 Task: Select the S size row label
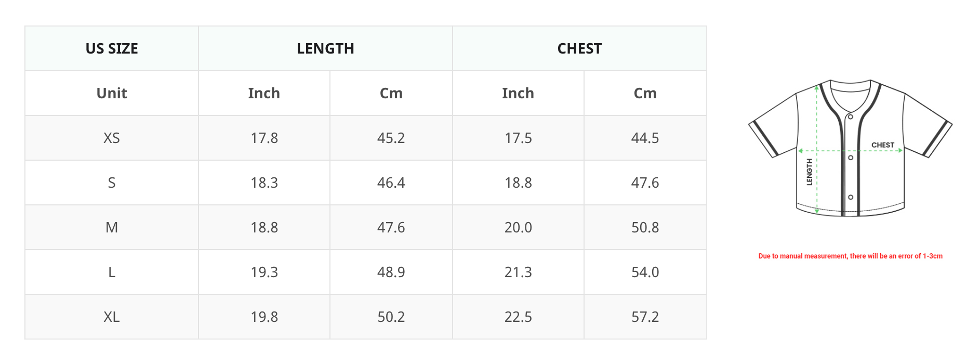pyautogui.click(x=112, y=183)
